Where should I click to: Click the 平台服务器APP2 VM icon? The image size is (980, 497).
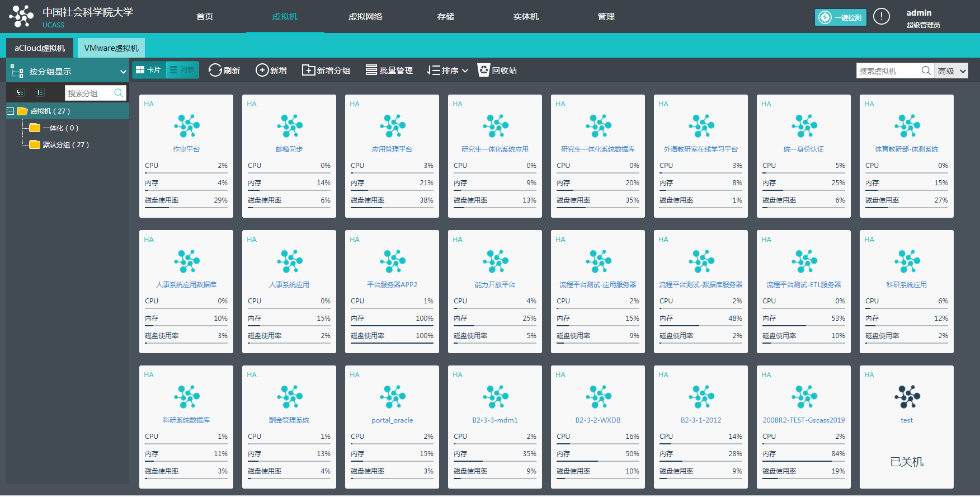pyautogui.click(x=392, y=261)
